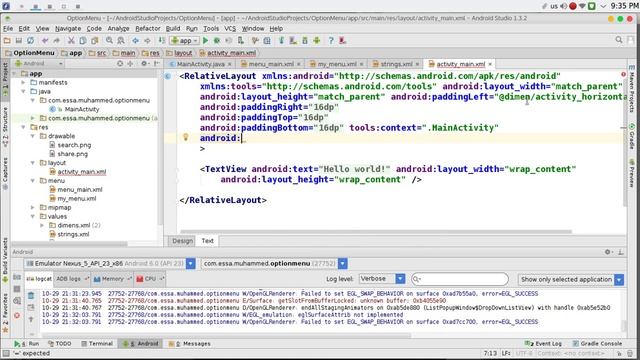Open the VCS menu
This screenshot has width=640, height=360.
[230, 29]
